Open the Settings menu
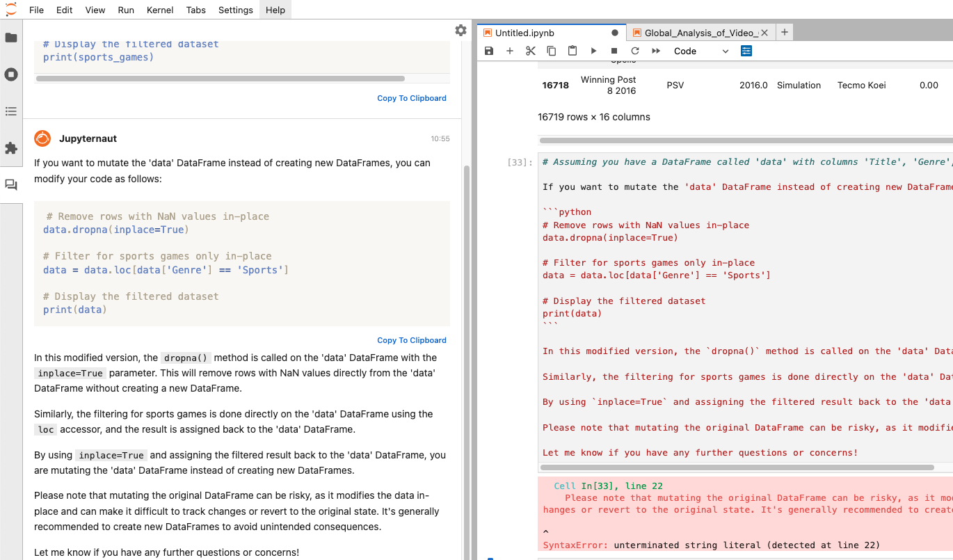The image size is (953, 560). 236,10
